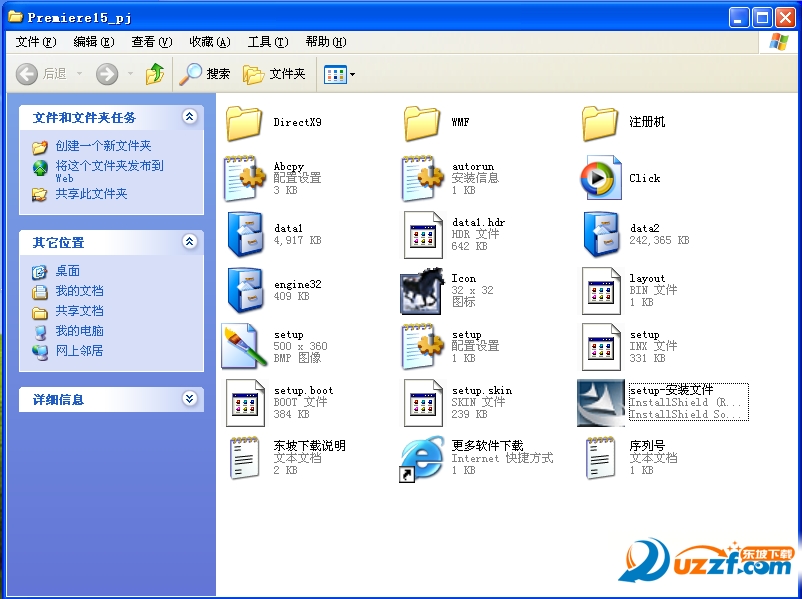Screen dimensions: 802x599
Task: Select the autorun setup information icon
Action: coord(422,178)
